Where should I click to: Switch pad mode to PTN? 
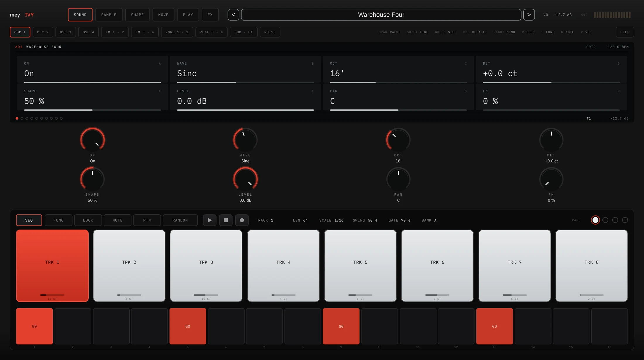point(147,220)
